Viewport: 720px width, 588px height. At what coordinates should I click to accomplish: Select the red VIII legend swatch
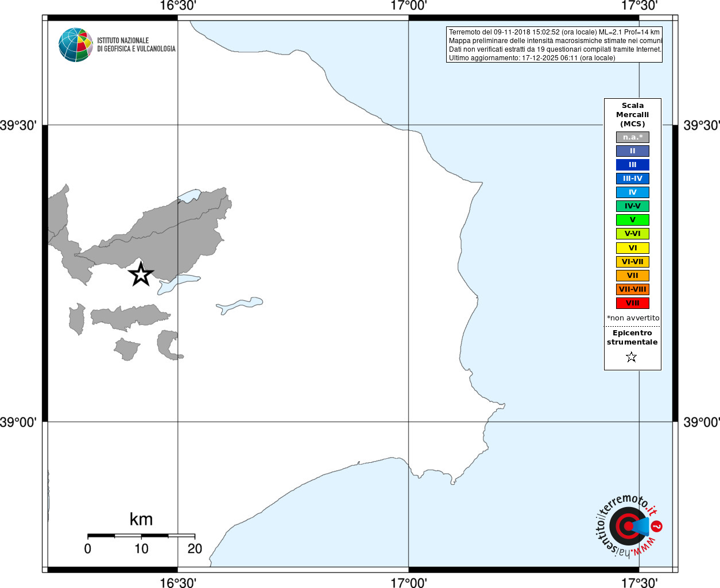(633, 303)
